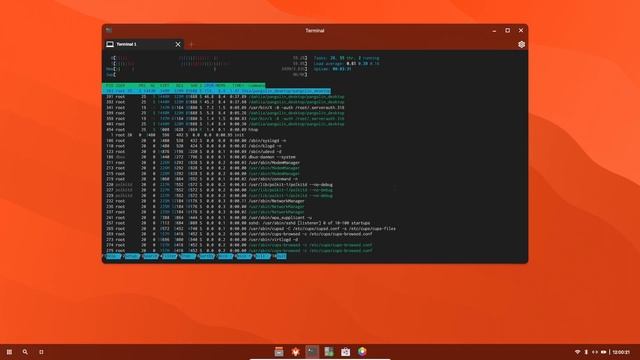Select the highlighted top process row
This screenshot has width=640, height=360.
pos(216,91)
